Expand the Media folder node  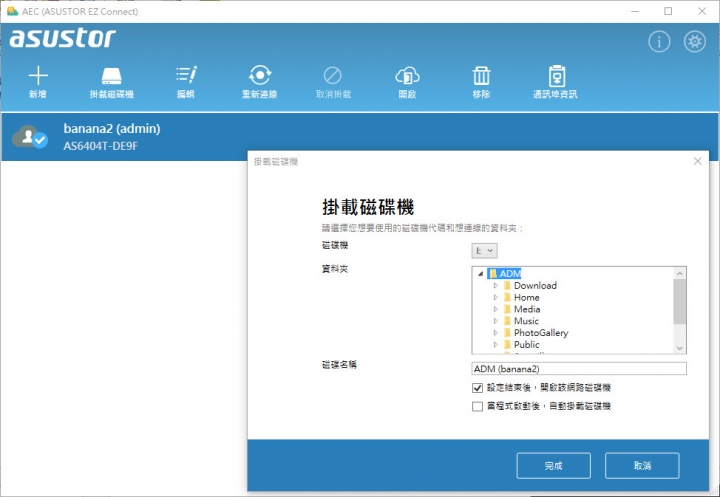point(495,309)
